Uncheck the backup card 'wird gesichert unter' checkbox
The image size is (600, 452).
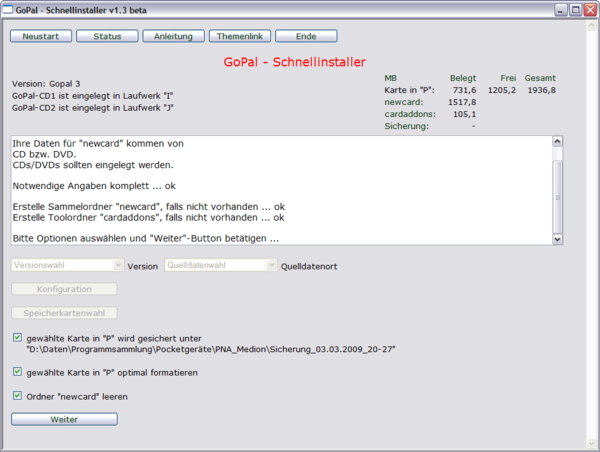coord(17,338)
